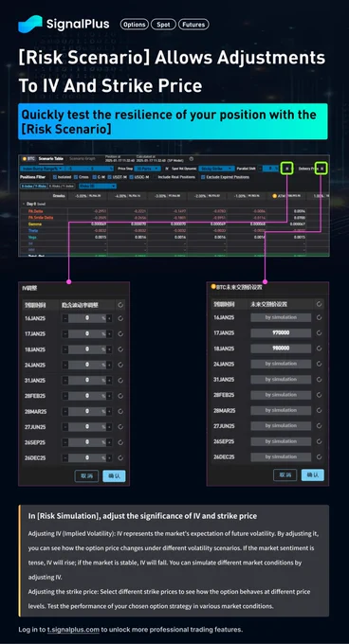This screenshot has width=349, height=644.
Task: Cancel the IV adjustment dialog
Action: pyautogui.click(x=86, y=475)
